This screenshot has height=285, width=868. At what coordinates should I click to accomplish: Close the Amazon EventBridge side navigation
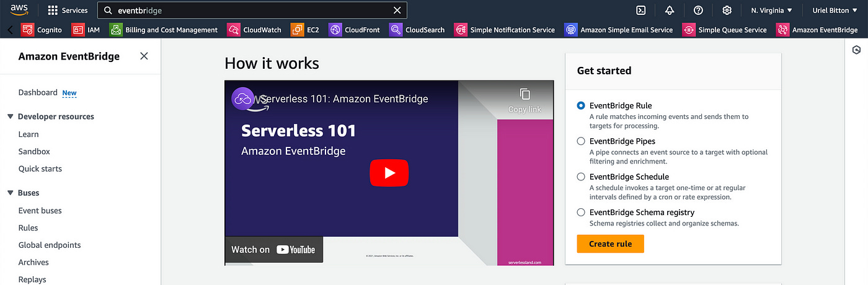coord(144,56)
